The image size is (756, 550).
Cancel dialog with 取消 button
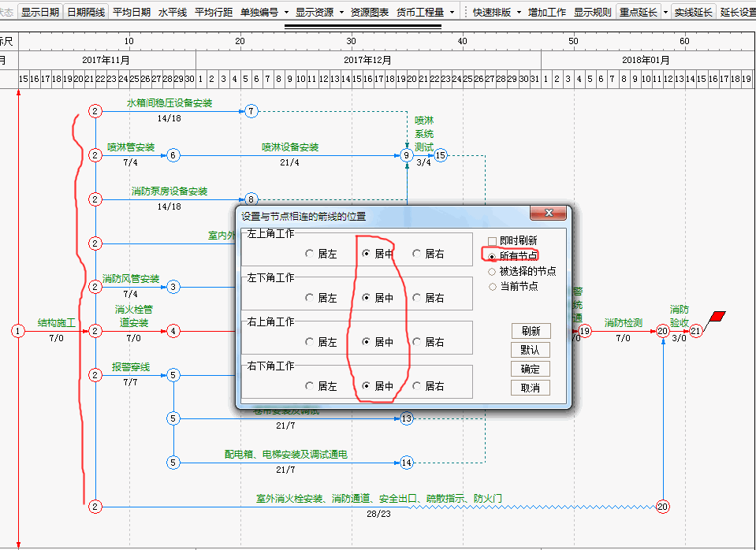pos(531,388)
